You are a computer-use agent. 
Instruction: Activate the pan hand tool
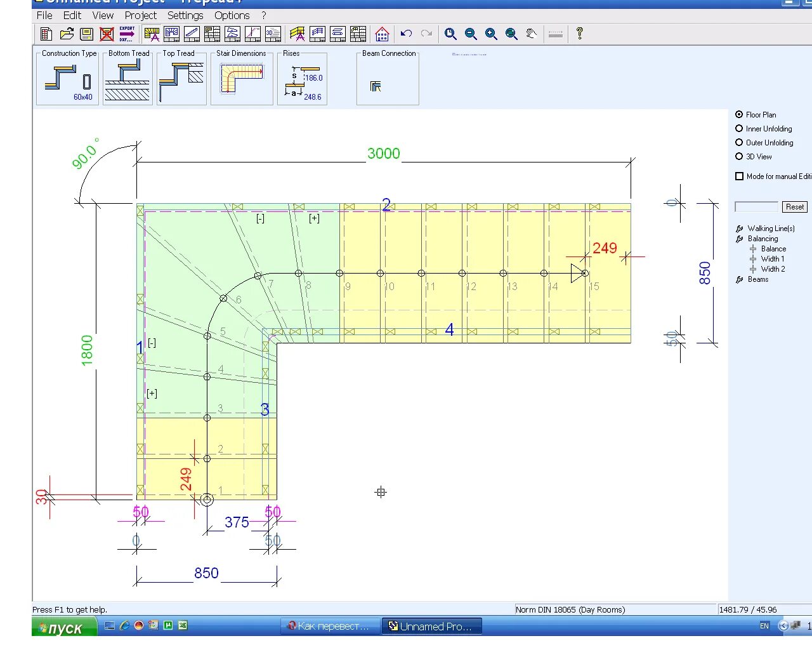click(532, 34)
